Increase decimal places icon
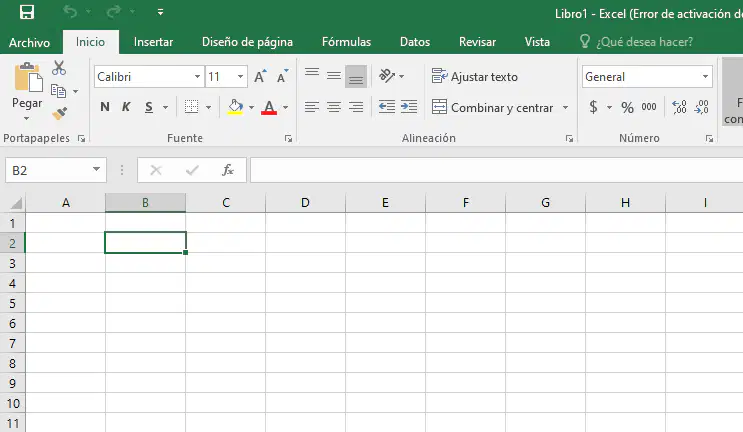The width and height of the screenshot is (743, 432). 679,107
